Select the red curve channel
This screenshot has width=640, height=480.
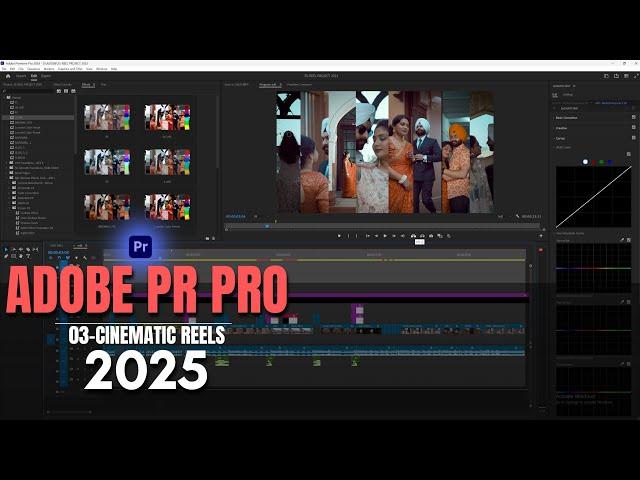(x=594, y=162)
